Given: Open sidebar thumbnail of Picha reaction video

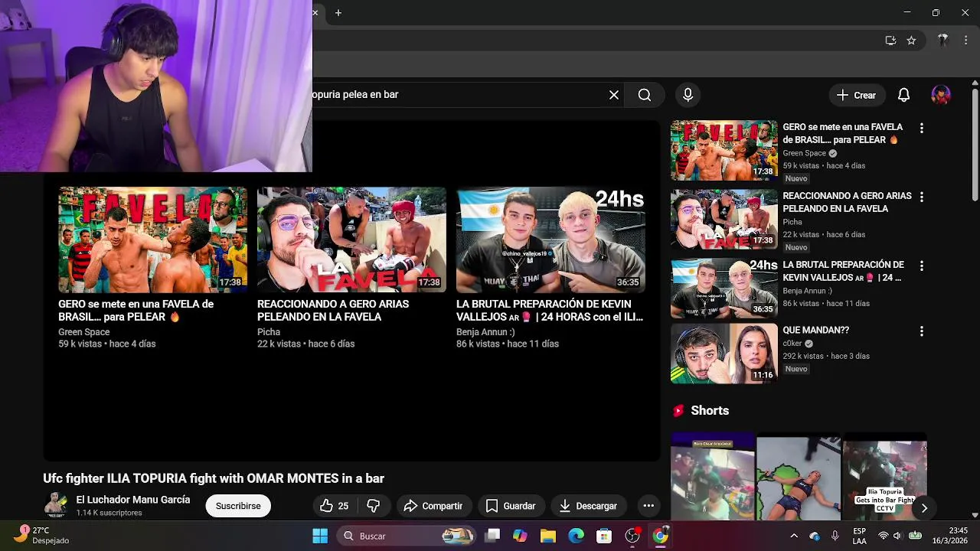Looking at the screenshot, I should [724, 219].
